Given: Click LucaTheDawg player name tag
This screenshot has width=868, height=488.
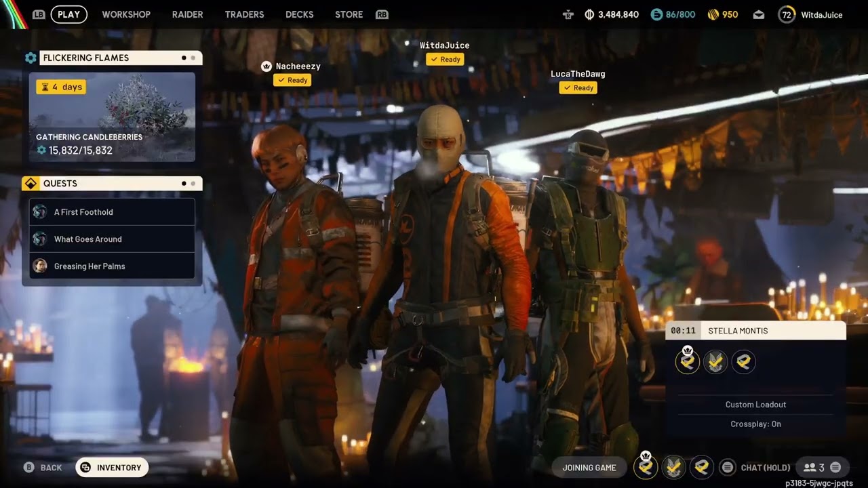Looking at the screenshot, I should click(x=578, y=74).
